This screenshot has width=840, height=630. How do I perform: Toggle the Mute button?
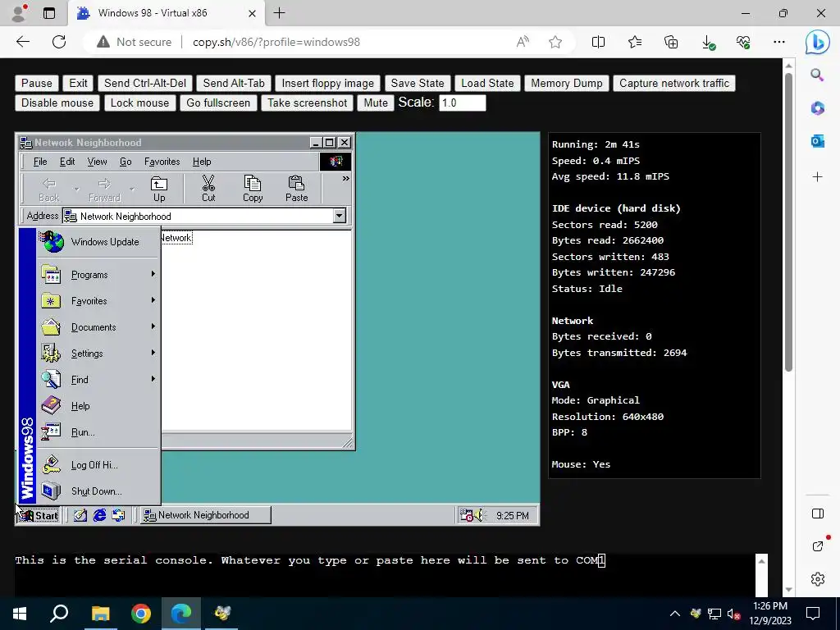[376, 103]
